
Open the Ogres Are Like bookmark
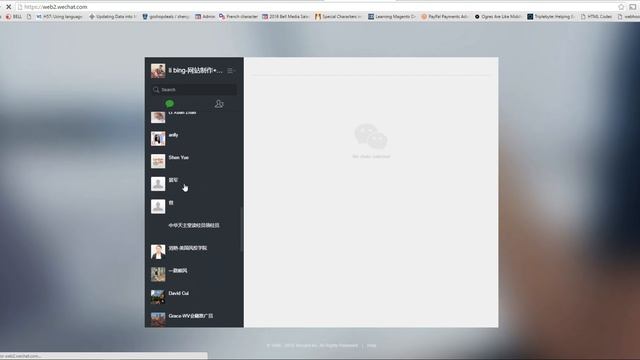(x=498, y=17)
